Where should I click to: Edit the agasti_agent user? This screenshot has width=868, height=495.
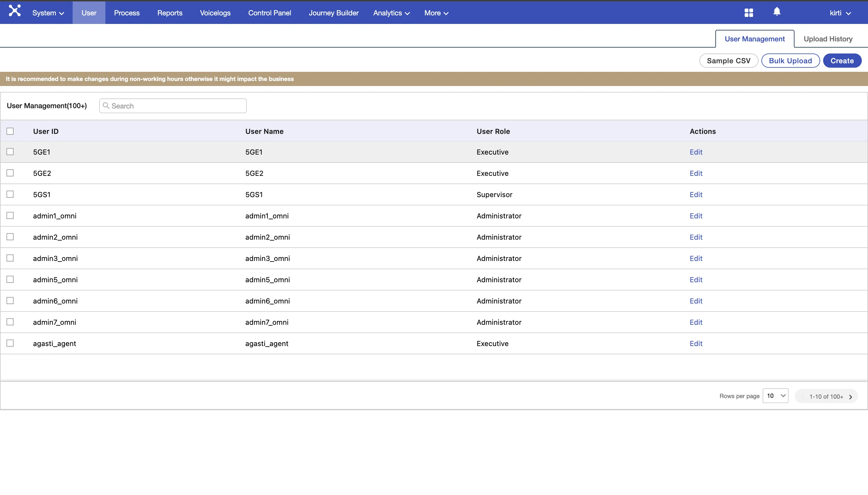[x=696, y=343]
